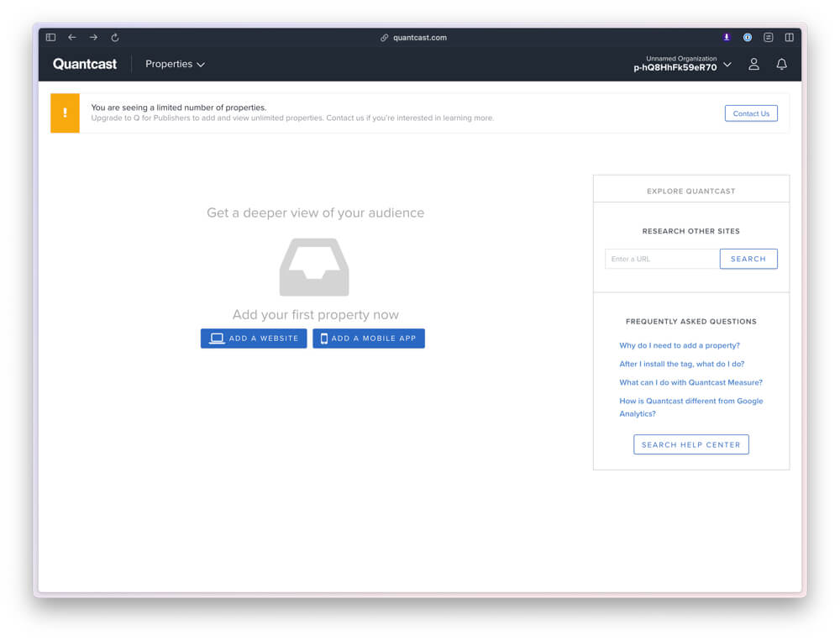
Task: Open the blue password manager extension icon
Action: (748, 38)
